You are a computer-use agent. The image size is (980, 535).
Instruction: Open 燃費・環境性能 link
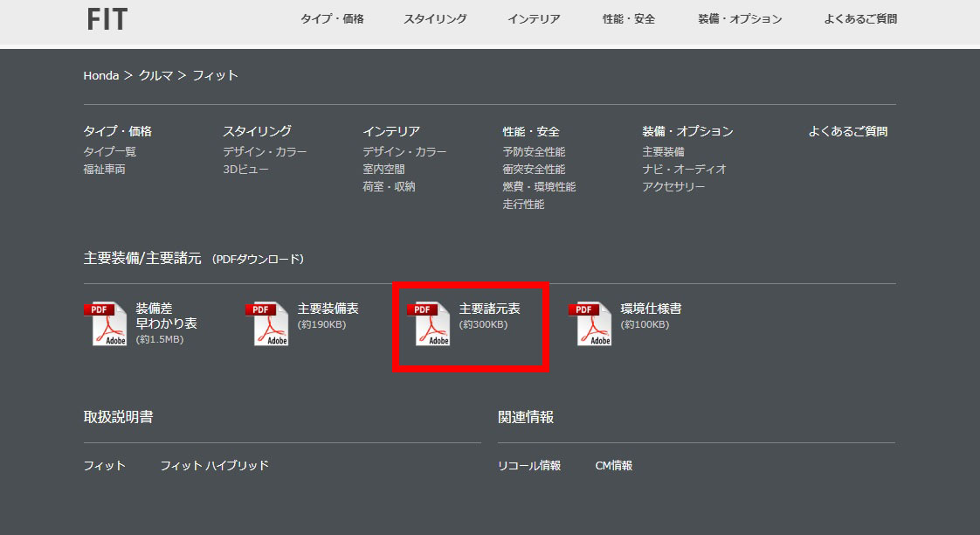point(540,187)
